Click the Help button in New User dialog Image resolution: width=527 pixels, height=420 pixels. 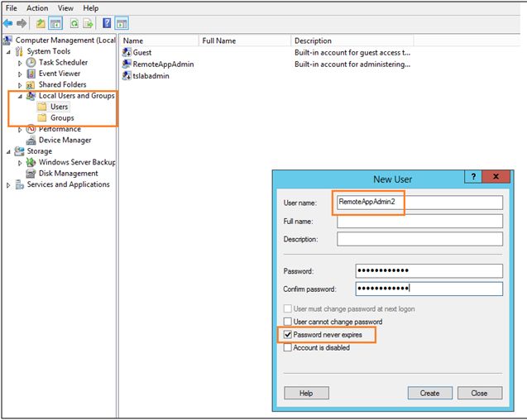(x=306, y=393)
